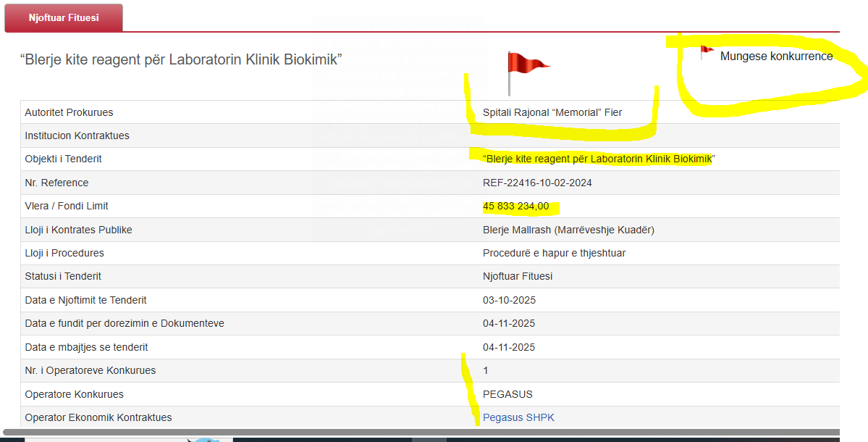Select the reference number REF-22416-10-02-2024
This screenshot has height=442, width=868.
pos(537,183)
